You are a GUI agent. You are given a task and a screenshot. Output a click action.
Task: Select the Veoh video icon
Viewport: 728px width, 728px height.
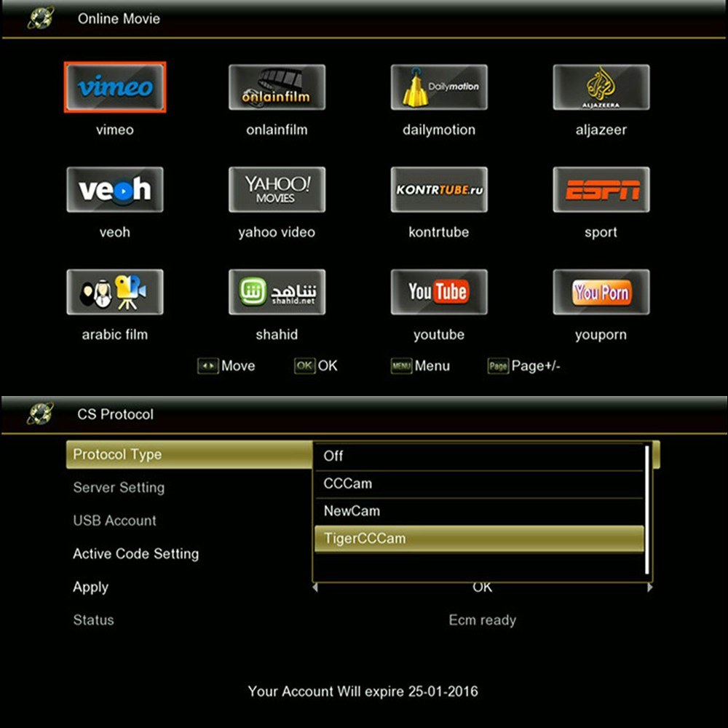[115, 190]
